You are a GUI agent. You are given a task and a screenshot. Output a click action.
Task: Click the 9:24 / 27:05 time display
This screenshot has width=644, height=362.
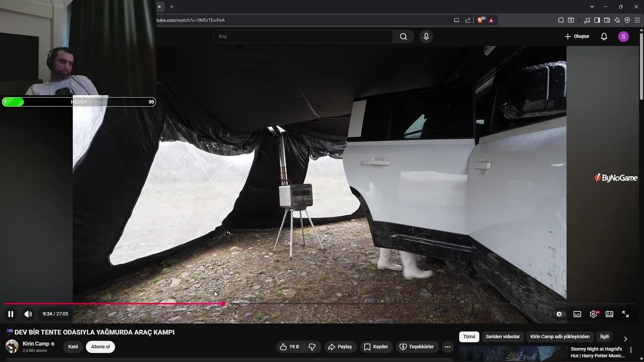[55, 314]
